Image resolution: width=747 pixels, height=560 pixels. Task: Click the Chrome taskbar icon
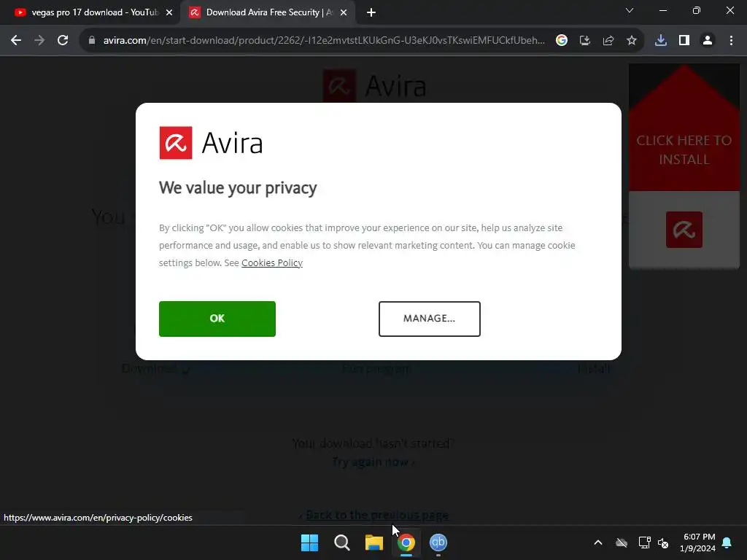406,542
